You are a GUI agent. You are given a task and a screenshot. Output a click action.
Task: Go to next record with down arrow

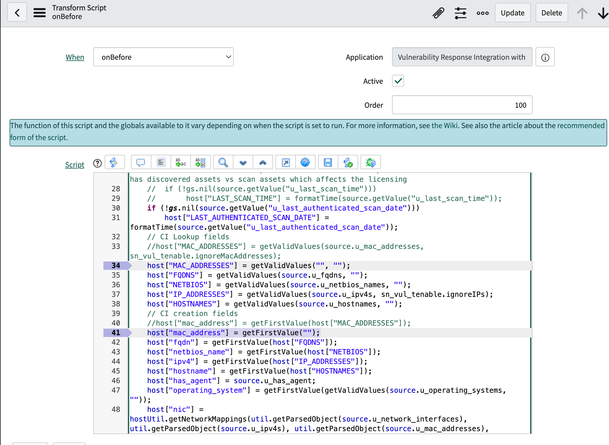pyautogui.click(x=603, y=14)
